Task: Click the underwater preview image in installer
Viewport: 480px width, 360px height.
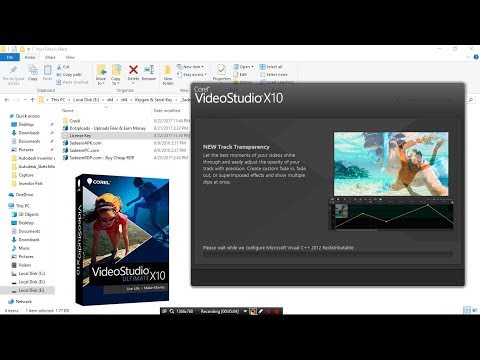Action: 391,164
